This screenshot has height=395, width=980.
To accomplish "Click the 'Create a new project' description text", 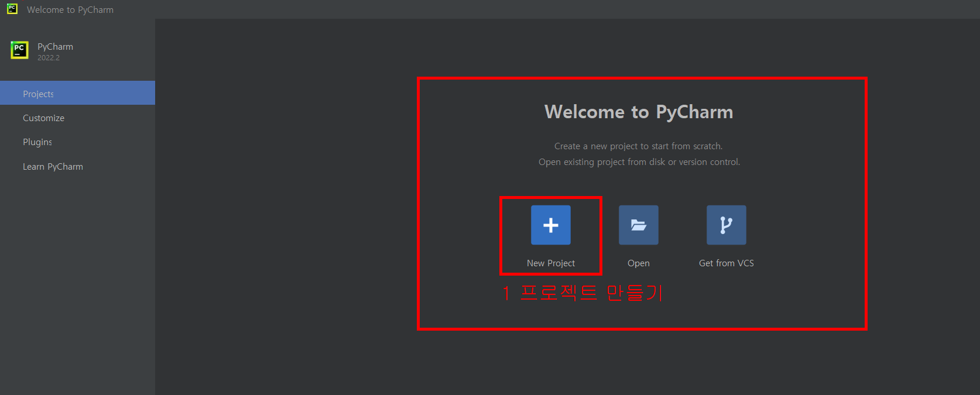I will 639,146.
